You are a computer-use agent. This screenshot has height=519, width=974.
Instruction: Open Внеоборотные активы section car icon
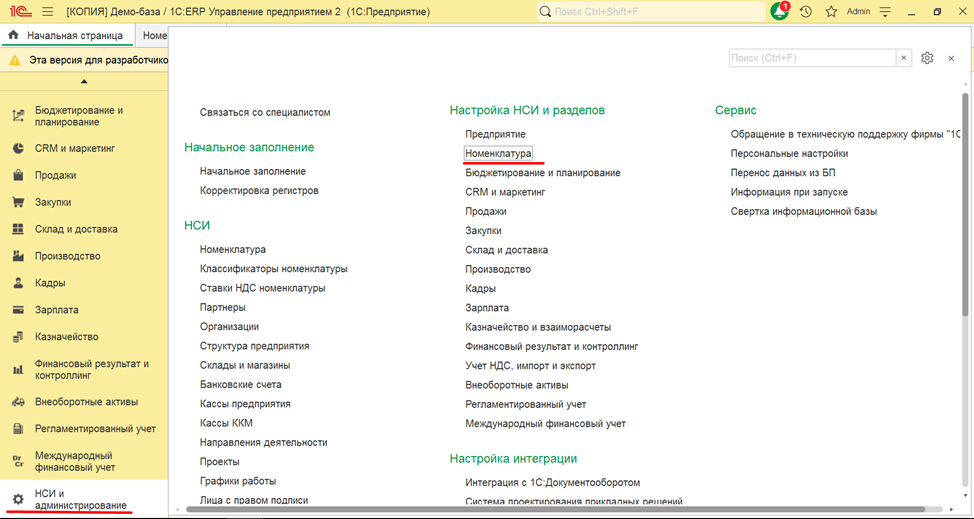coord(18,402)
